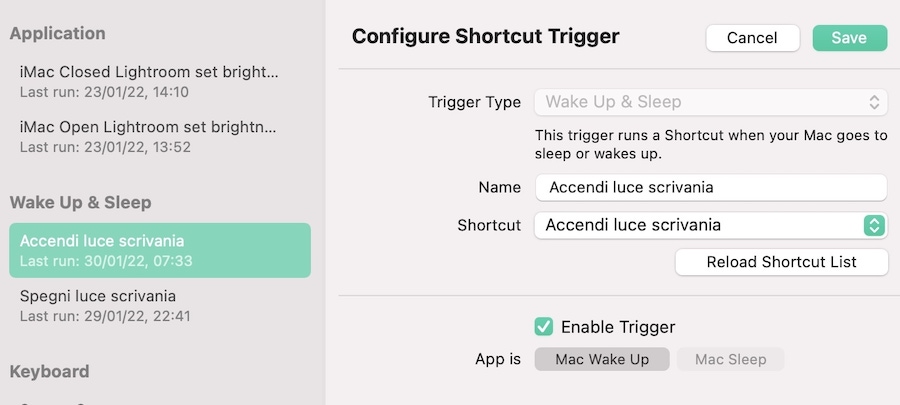This screenshot has width=900, height=405.
Task: Uncheck the Enable Trigger checkbox
Action: pyautogui.click(x=544, y=326)
